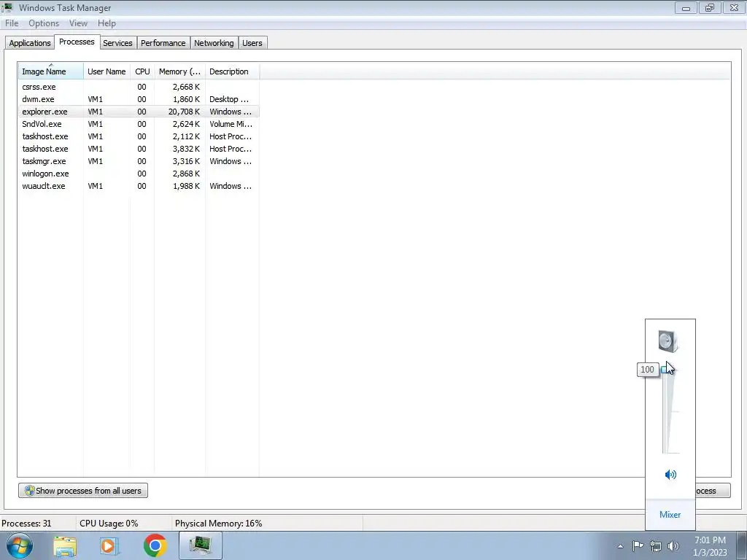The height and width of the screenshot is (560, 747).
Task: Select the SndVol.exe process row
Action: (139, 124)
